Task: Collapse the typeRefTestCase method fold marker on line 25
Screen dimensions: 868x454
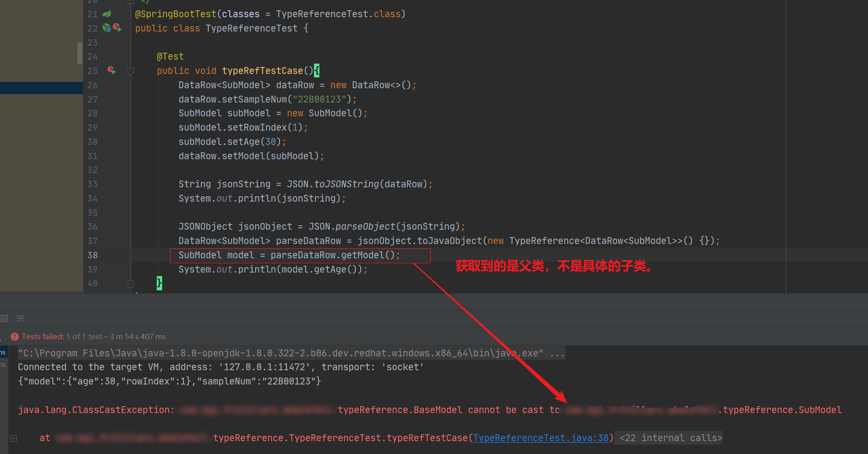Action: pos(131,71)
